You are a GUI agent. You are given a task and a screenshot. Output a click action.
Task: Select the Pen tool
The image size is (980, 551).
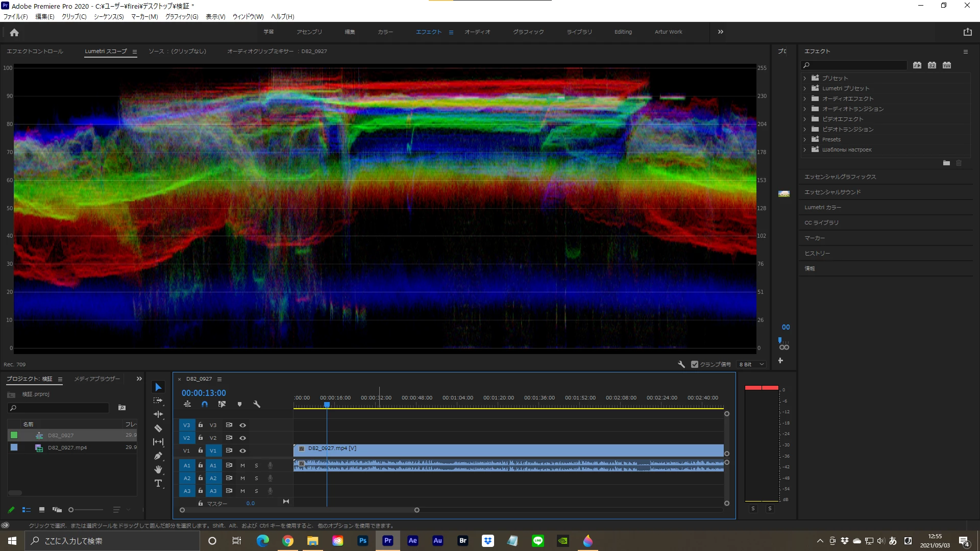click(158, 456)
